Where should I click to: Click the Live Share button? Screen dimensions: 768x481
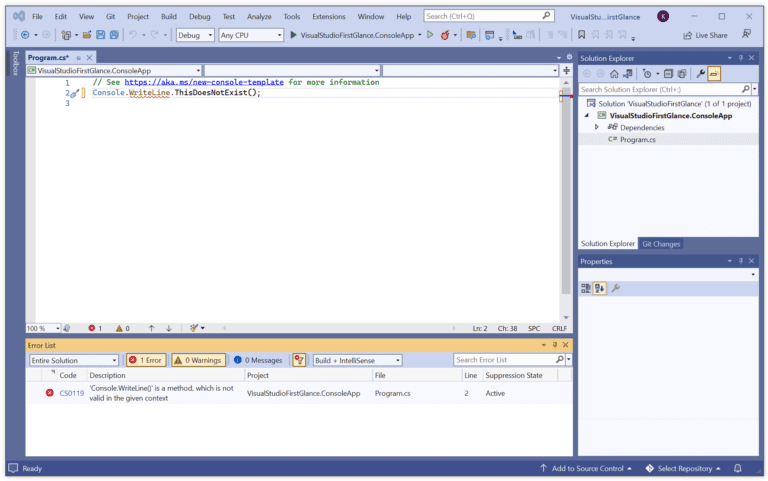pos(705,35)
